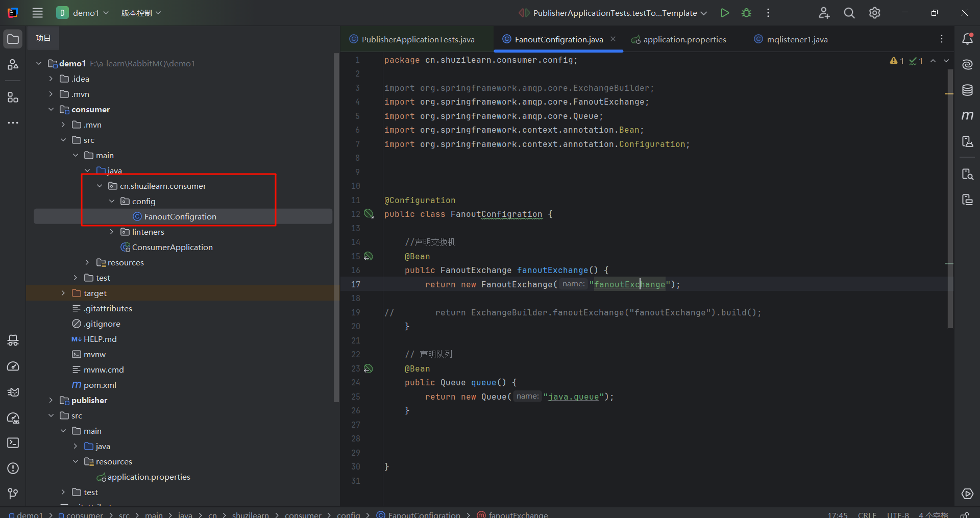
Task: Open the Search Everywhere magnifier
Action: point(849,13)
